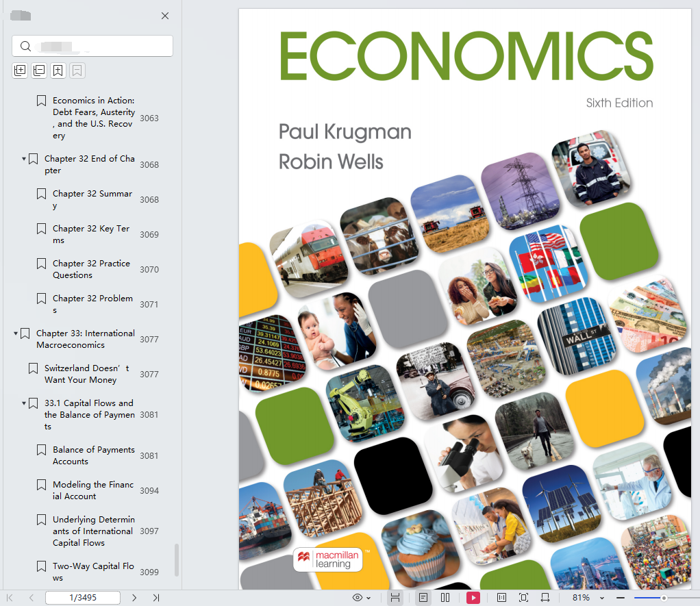Viewport: 700px width, 606px height.
Task: Click the bookmarks panel scrollbar thumb
Action: (177, 560)
